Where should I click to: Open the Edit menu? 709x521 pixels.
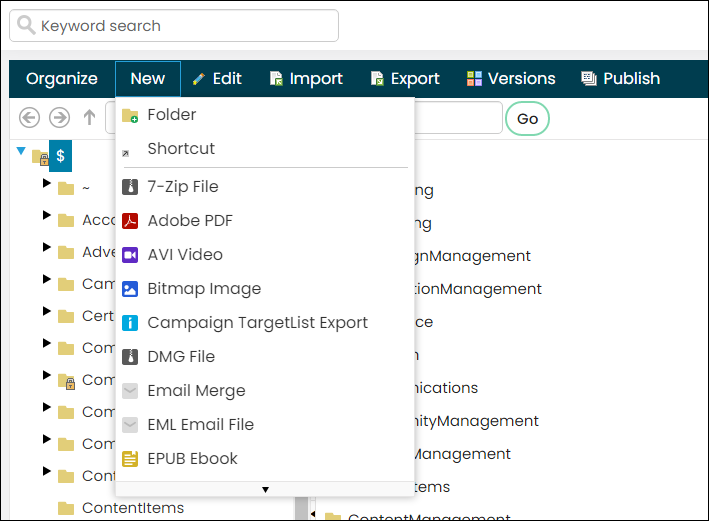(x=217, y=79)
